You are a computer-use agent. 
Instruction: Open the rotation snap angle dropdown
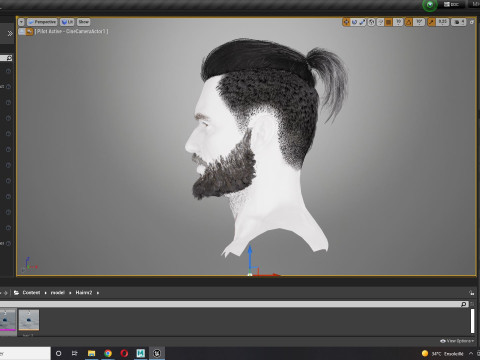point(419,22)
